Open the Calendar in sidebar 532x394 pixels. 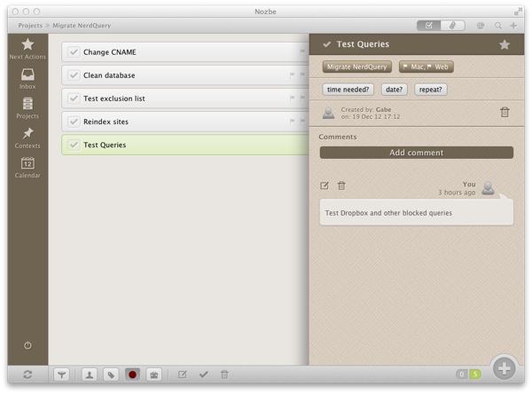[27, 168]
